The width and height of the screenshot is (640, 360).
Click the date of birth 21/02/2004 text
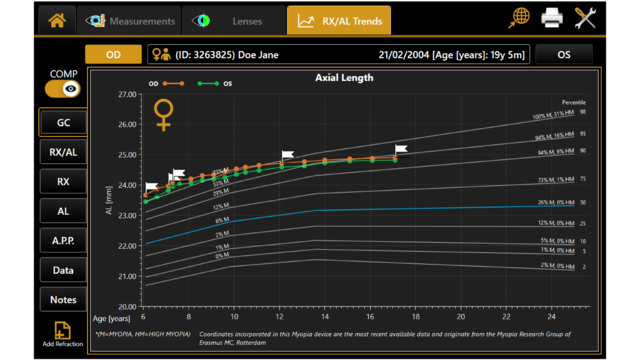click(404, 55)
